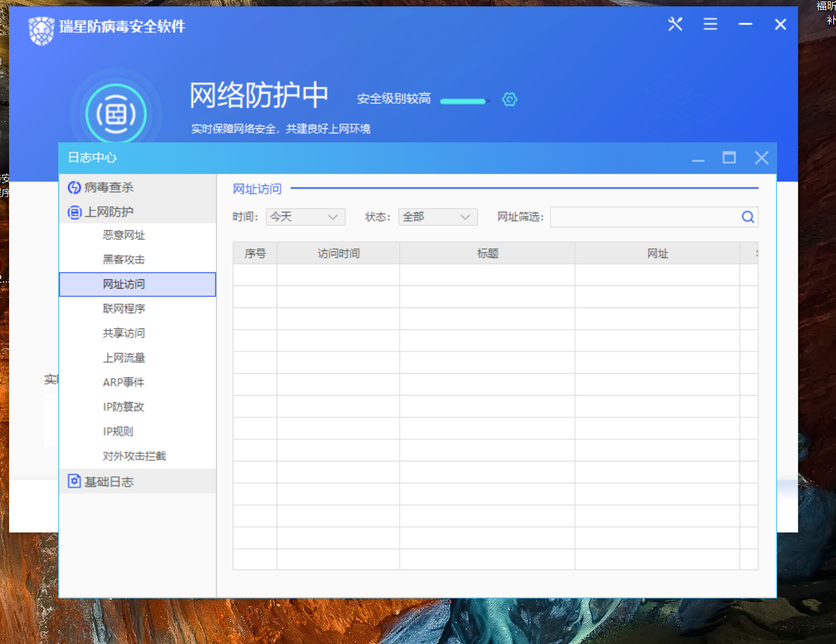Select 恶意网址 in the sidebar

[x=124, y=236]
